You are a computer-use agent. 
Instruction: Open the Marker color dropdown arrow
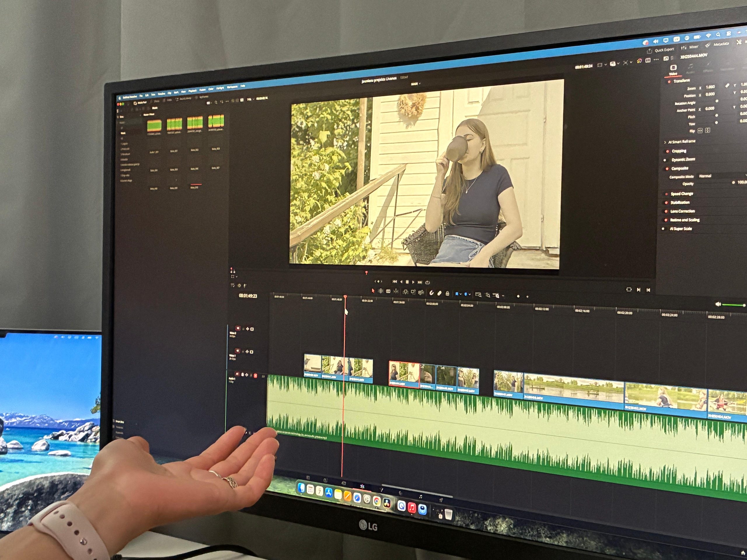pos(470,294)
